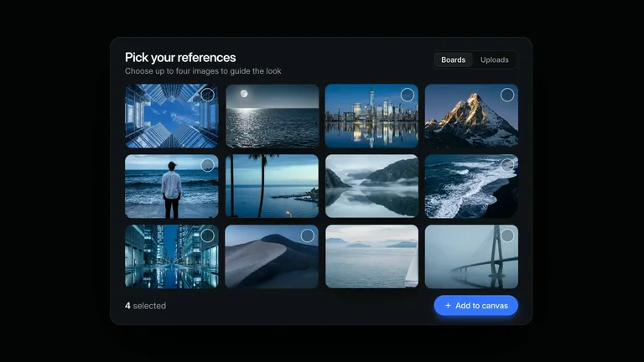
Task: Toggle selection circle on foggy bridge image
Action: 507,235
